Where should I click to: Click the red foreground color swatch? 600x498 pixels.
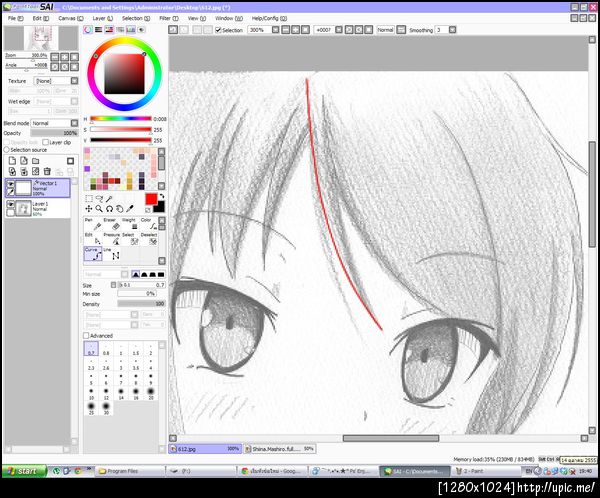tap(151, 199)
